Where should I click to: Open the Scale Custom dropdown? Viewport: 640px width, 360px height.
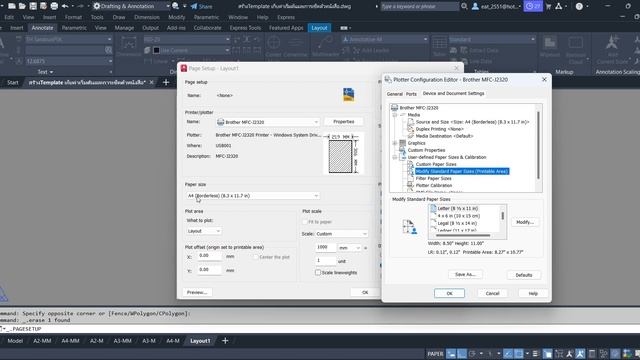click(x=341, y=234)
